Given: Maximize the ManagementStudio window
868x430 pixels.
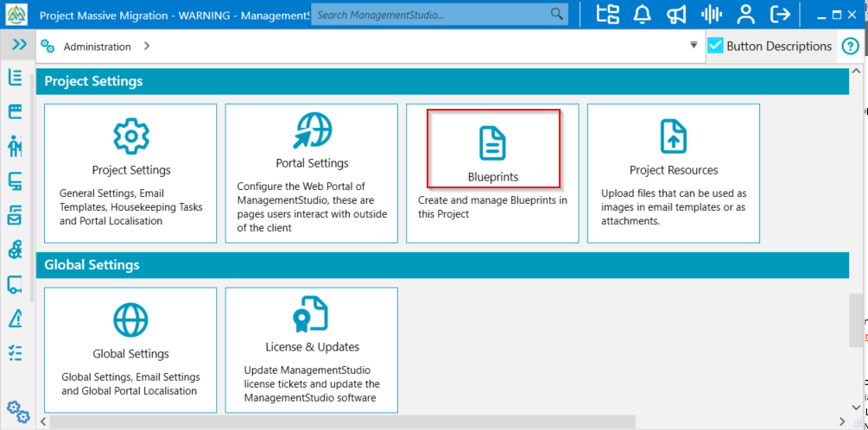Looking at the screenshot, I should 837,15.
